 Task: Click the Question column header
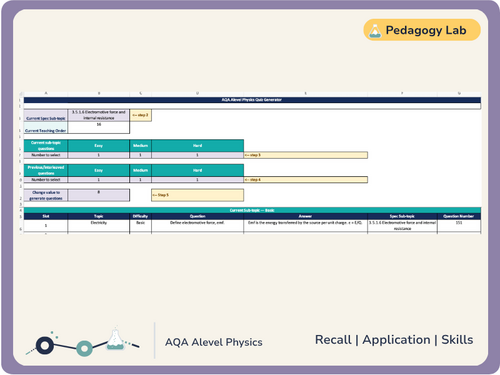pyautogui.click(x=197, y=216)
